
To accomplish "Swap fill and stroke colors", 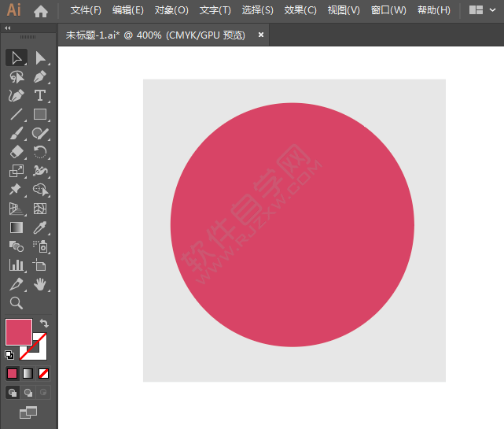I will point(44,323).
